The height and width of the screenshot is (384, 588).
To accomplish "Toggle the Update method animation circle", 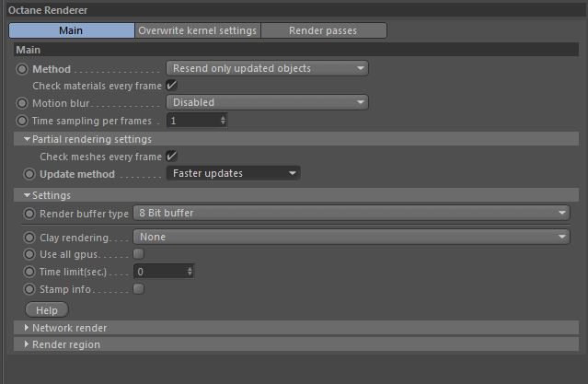I will (29, 174).
